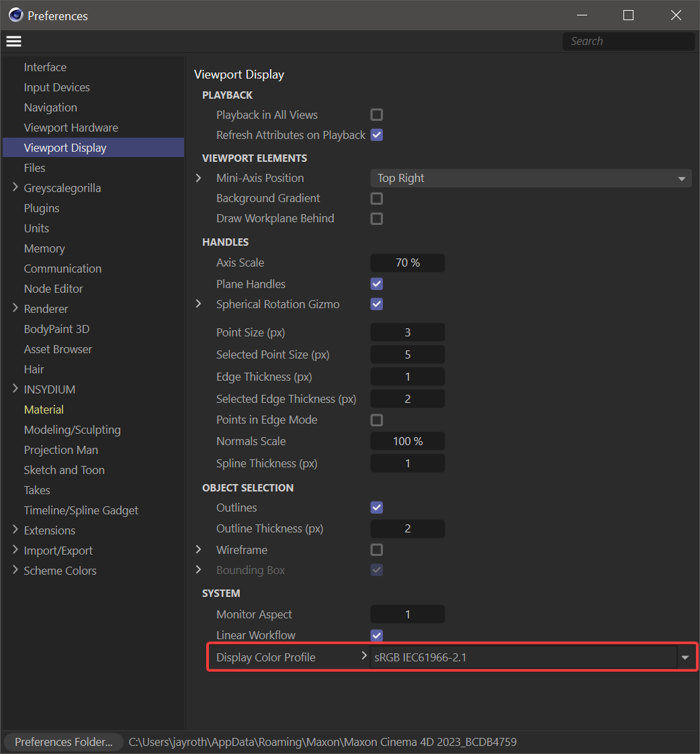
Task: Click inside the Search field
Action: tap(628, 41)
